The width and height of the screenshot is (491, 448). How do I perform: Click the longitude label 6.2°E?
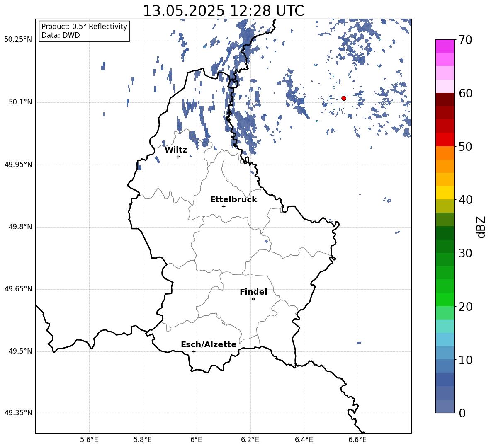tap(250, 440)
